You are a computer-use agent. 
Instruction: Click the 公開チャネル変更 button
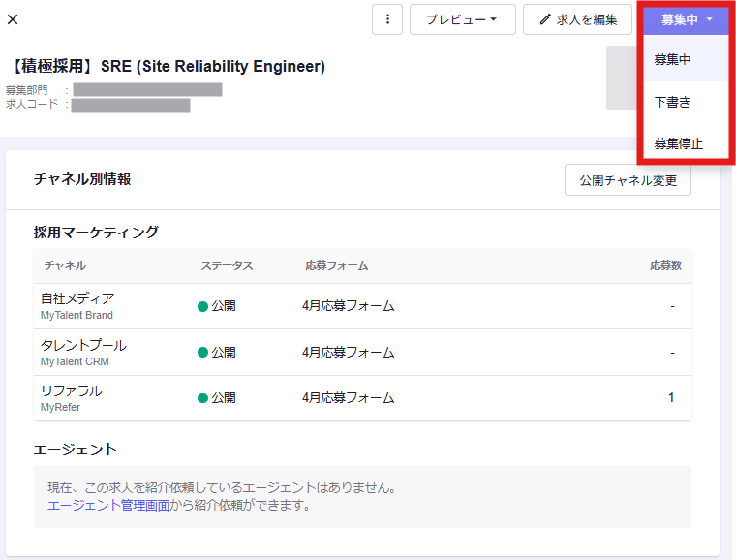(x=628, y=180)
